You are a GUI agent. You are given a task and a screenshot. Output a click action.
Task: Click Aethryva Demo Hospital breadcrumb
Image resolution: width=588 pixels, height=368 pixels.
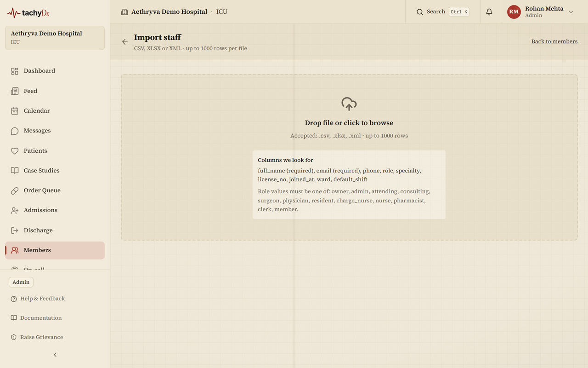(x=170, y=12)
